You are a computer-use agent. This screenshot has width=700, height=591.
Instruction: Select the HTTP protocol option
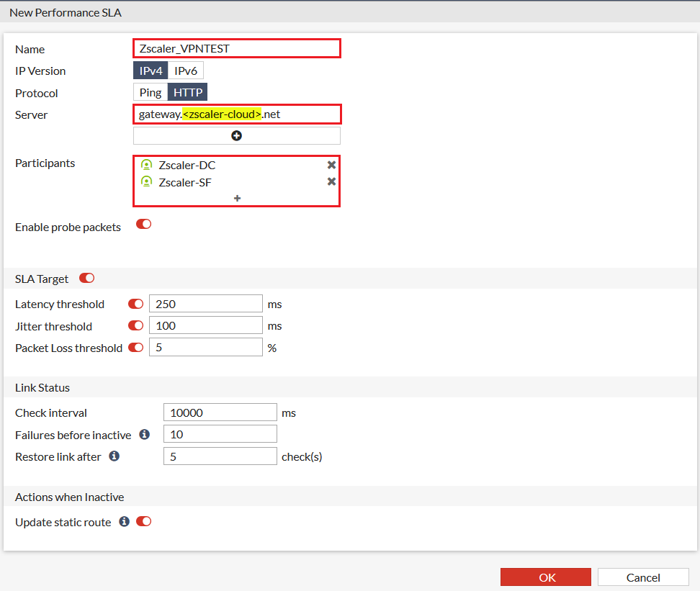[x=187, y=91]
